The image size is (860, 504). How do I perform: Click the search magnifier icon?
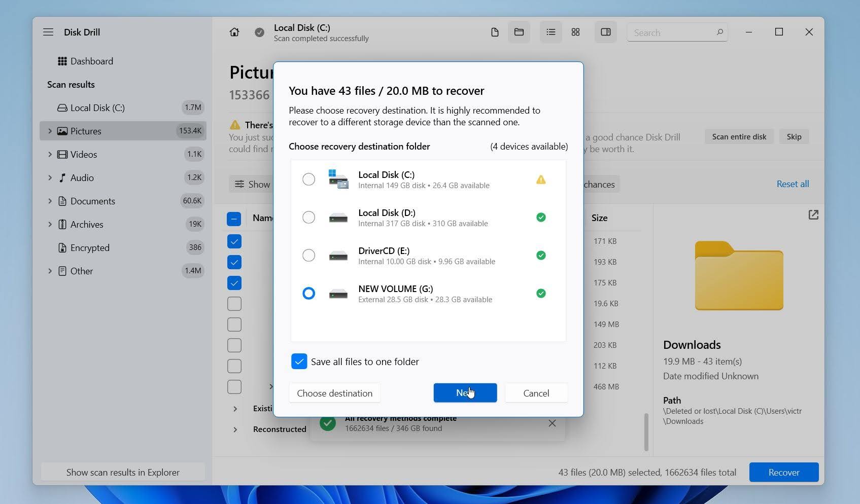719,32
